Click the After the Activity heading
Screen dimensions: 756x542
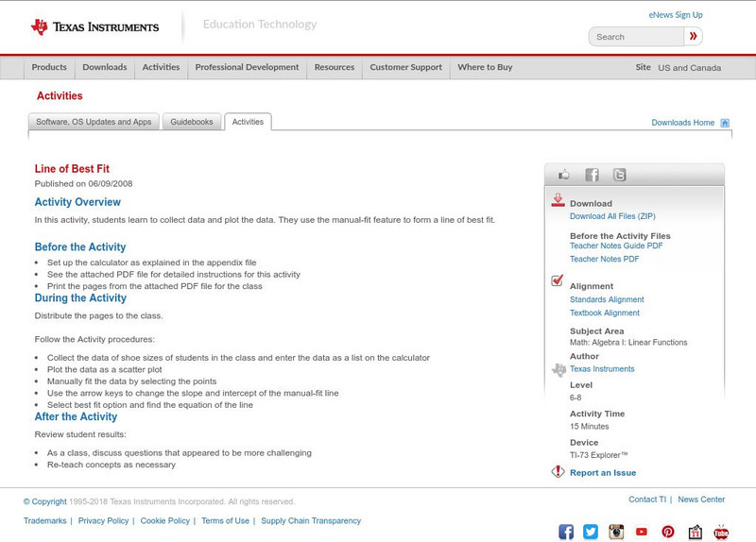point(76,416)
